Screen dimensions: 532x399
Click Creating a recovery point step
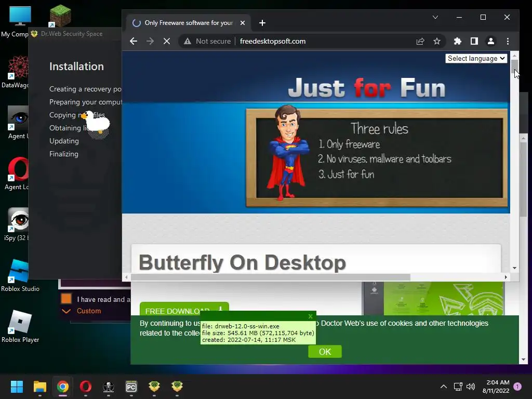(x=85, y=89)
